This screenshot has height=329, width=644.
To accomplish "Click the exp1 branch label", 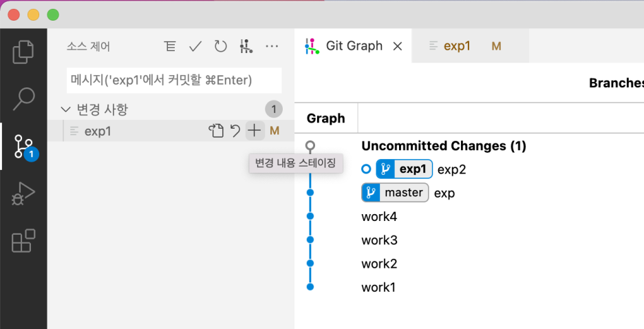I will [x=404, y=169].
